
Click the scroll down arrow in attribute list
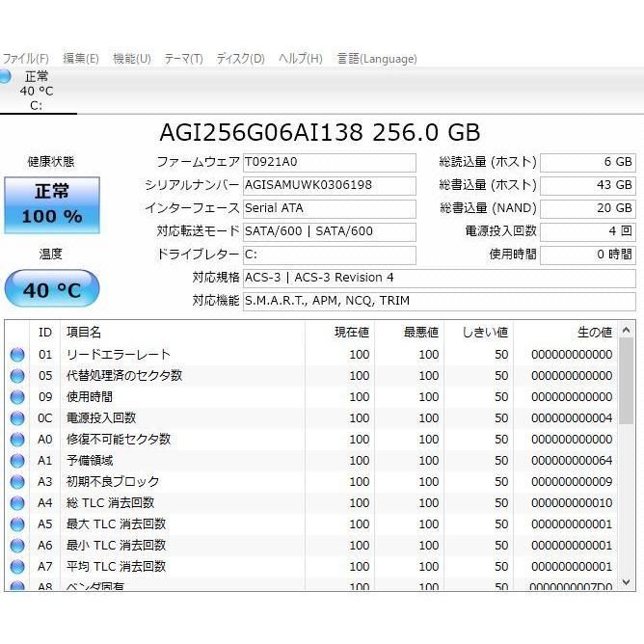click(x=627, y=581)
